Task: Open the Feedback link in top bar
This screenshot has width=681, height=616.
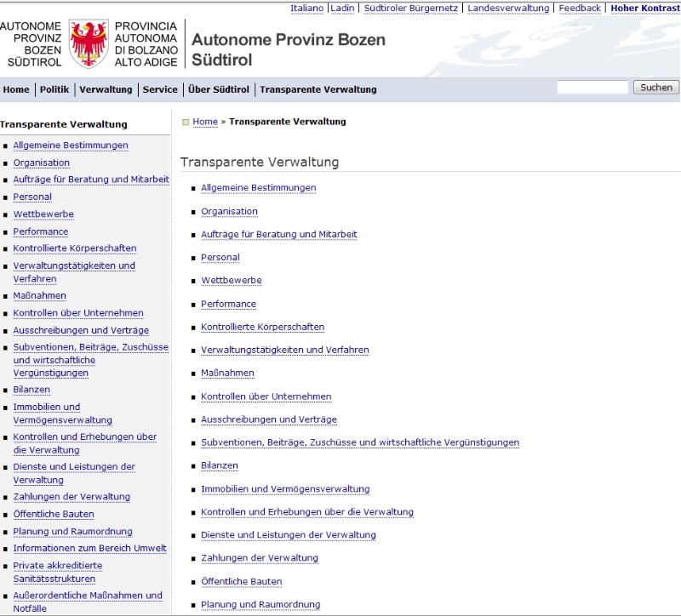Action: (x=580, y=9)
